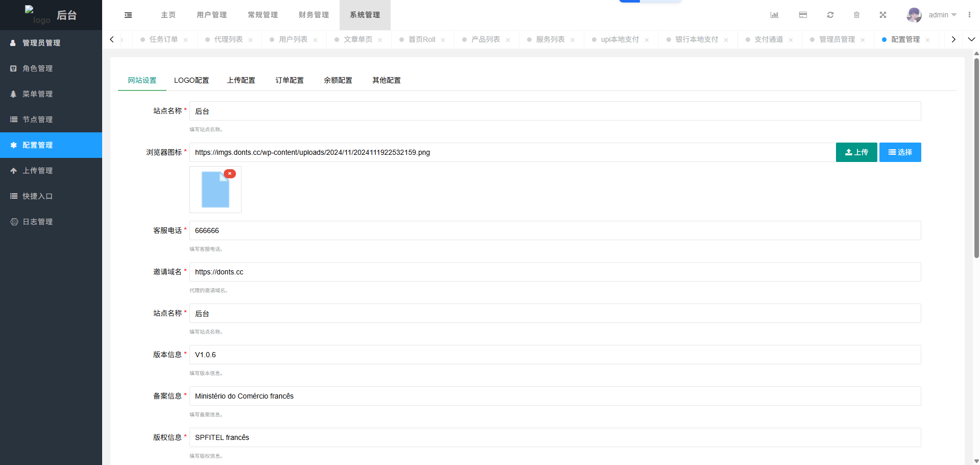This screenshot has width=980, height=465.
Task: Open the vertical three-dot more menu
Action: [x=969, y=15]
